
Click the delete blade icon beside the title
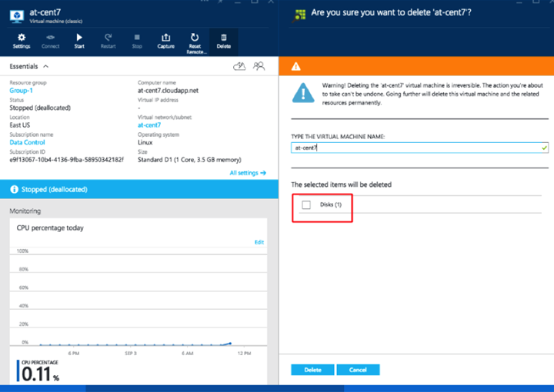[299, 15]
